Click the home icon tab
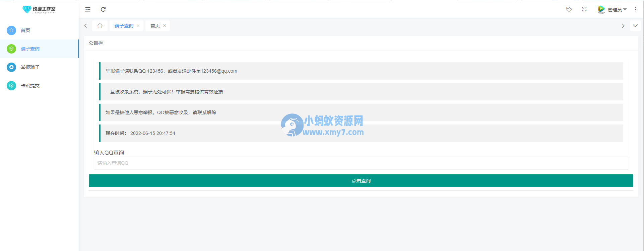Screen dimensions: 644x251 pos(100,26)
